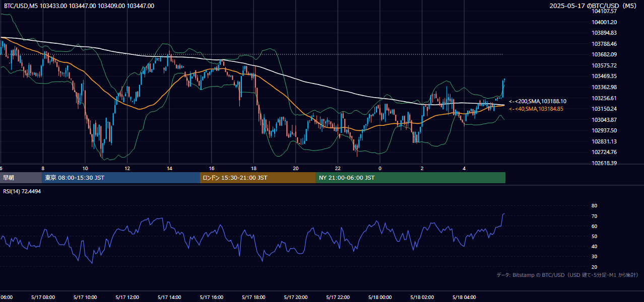The image size is (644, 302).
Task: Click bottom time label 5/17 12:00
Action: [x=127, y=297]
